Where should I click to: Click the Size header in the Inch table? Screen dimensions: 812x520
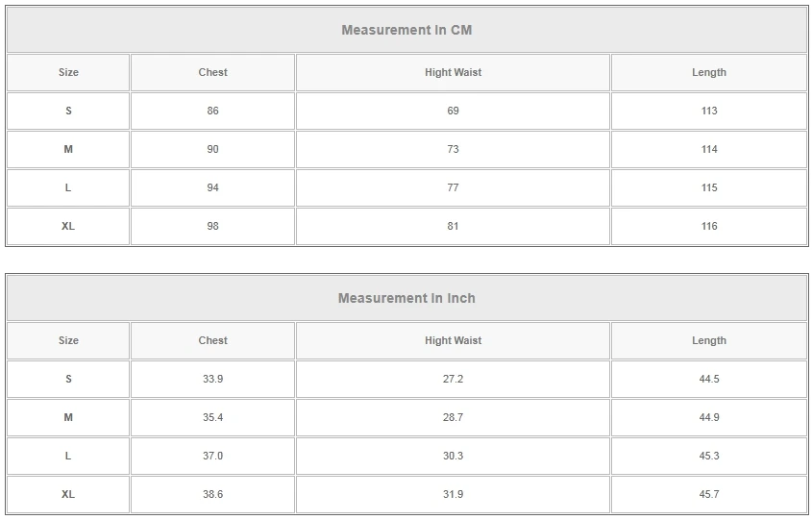point(68,340)
